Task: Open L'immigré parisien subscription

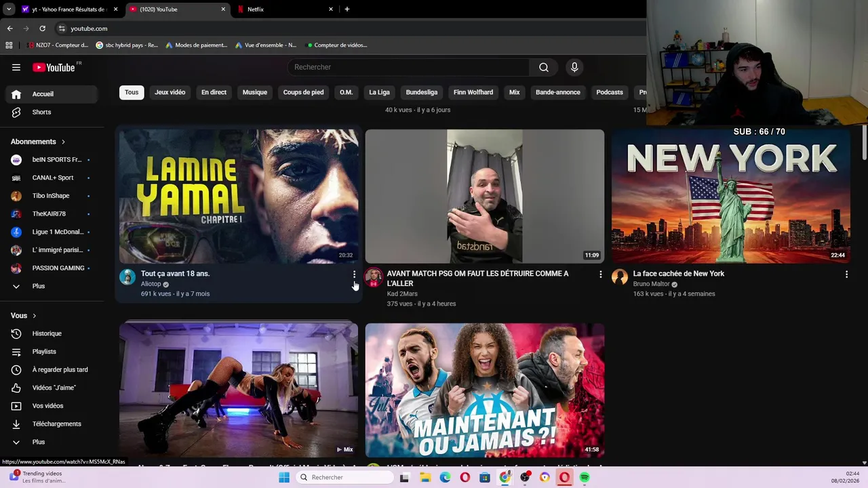Action: (x=52, y=250)
